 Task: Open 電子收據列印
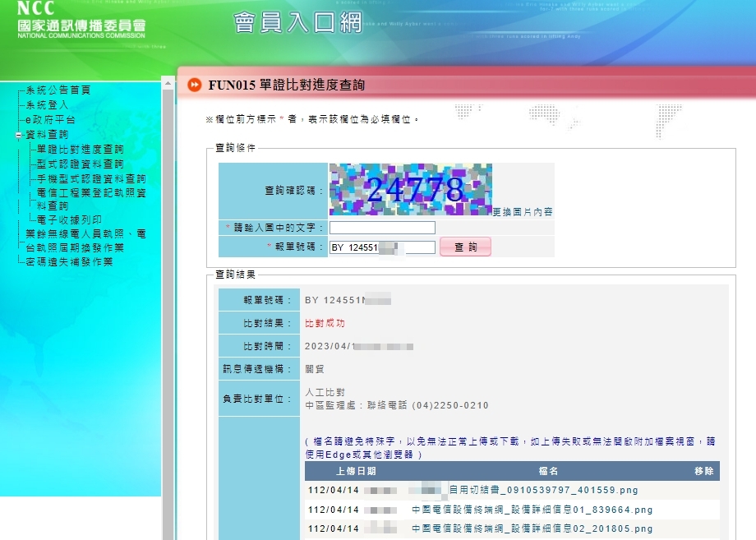[x=69, y=219]
